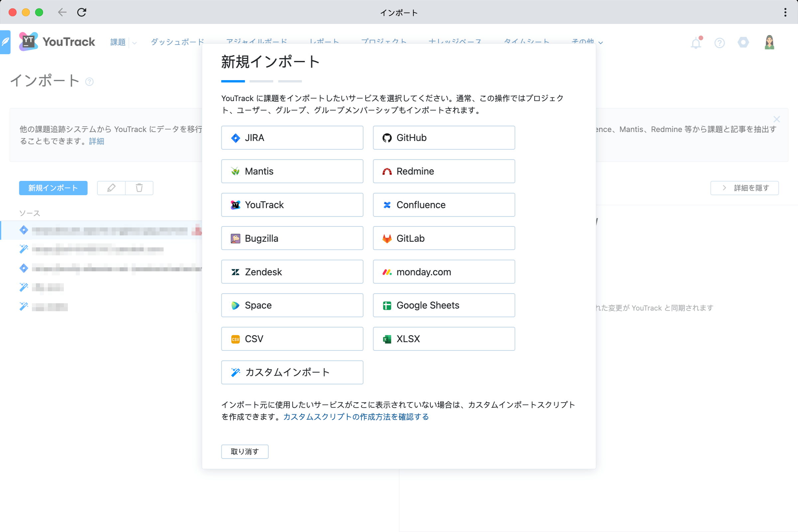Pick the Confluence import option
The height and width of the screenshot is (532, 798).
444,204
